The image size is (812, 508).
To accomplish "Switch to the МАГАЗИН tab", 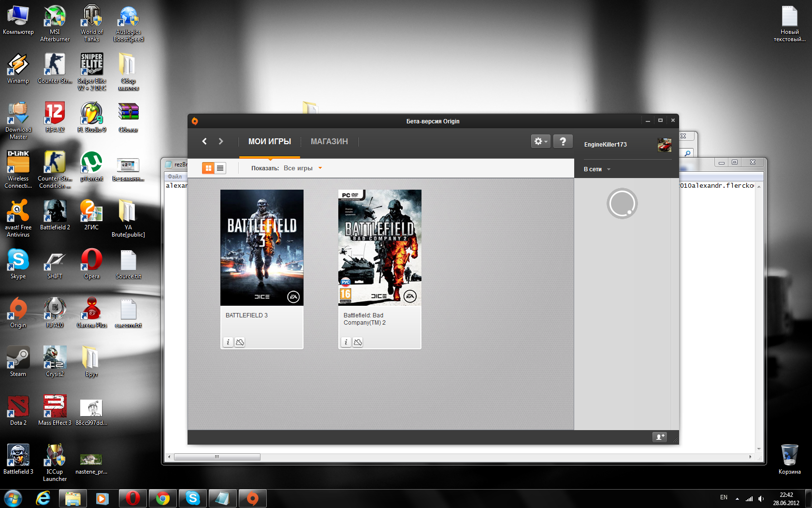I will tap(329, 141).
